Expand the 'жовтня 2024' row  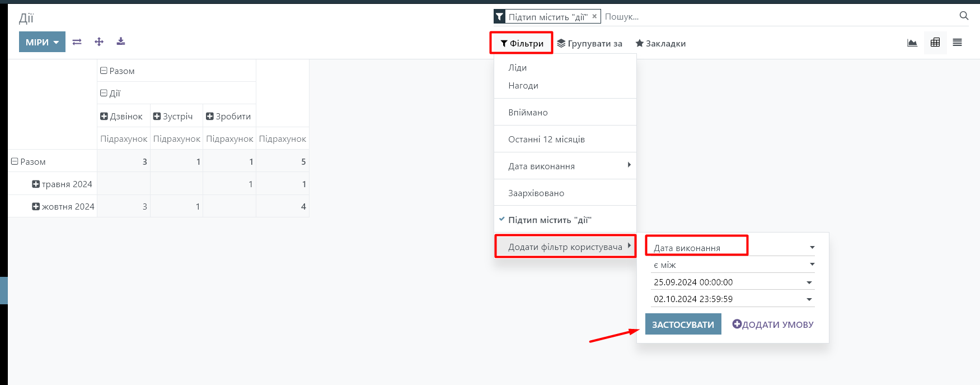36,206
